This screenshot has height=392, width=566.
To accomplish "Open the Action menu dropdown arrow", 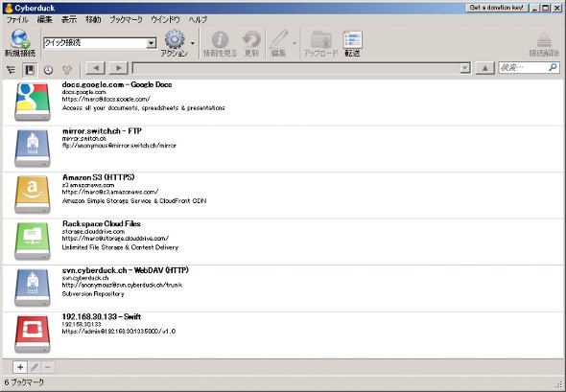I will click(193, 43).
